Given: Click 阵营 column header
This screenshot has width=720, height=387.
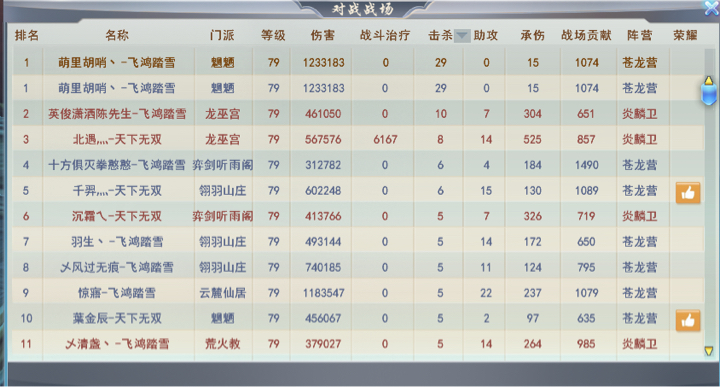Looking at the screenshot, I should (x=640, y=35).
